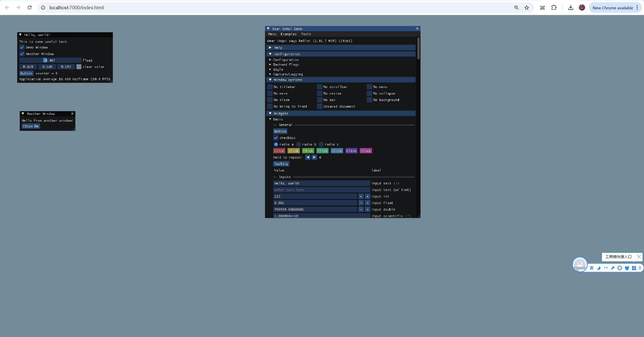This screenshot has height=337, width=644.
Task: Collapse the Widgets header
Action: pyautogui.click(x=341, y=113)
